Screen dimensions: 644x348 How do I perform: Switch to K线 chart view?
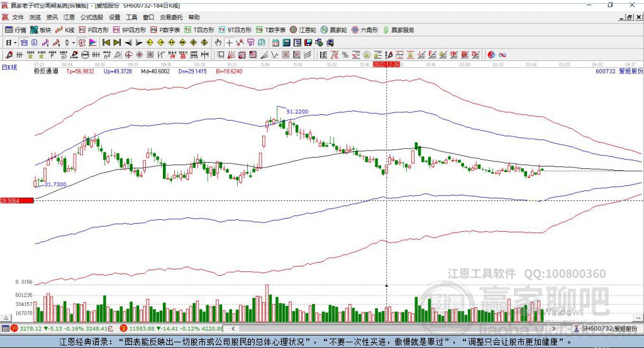click(x=65, y=30)
